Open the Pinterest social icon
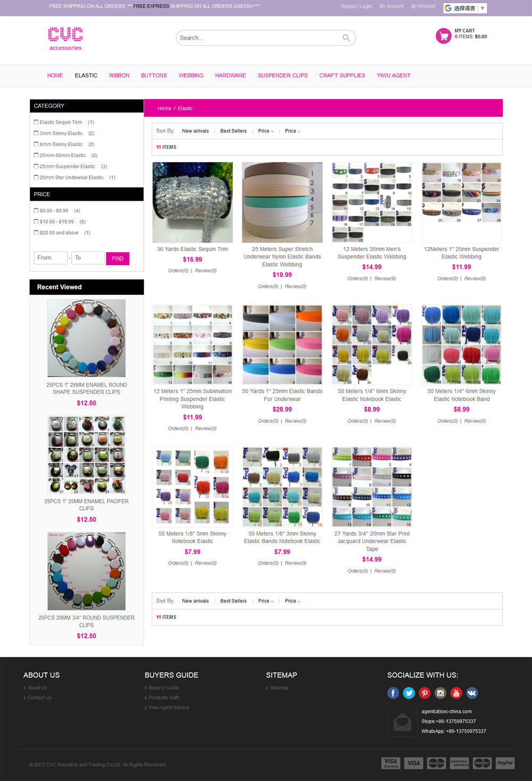This screenshot has height=781, width=532. pyautogui.click(x=425, y=693)
